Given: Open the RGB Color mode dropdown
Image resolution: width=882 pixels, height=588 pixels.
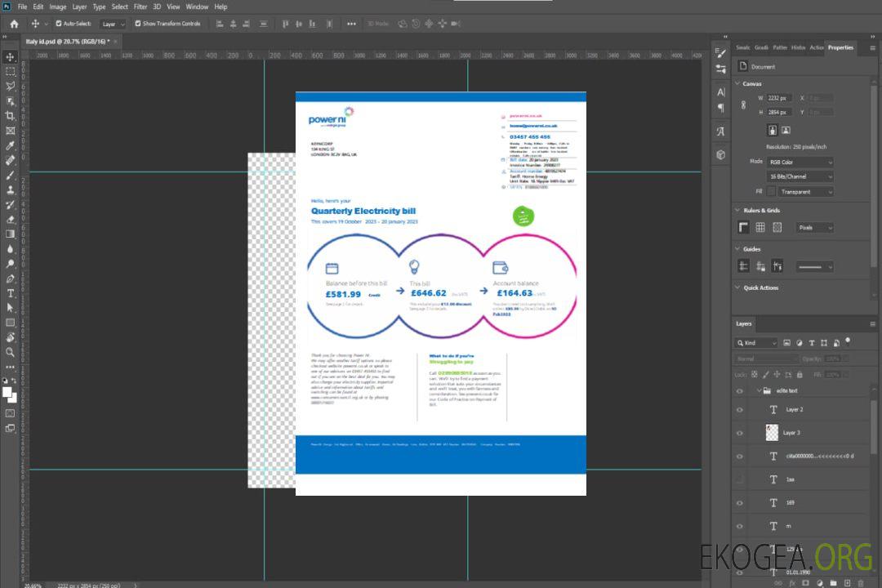Looking at the screenshot, I should [x=800, y=163].
